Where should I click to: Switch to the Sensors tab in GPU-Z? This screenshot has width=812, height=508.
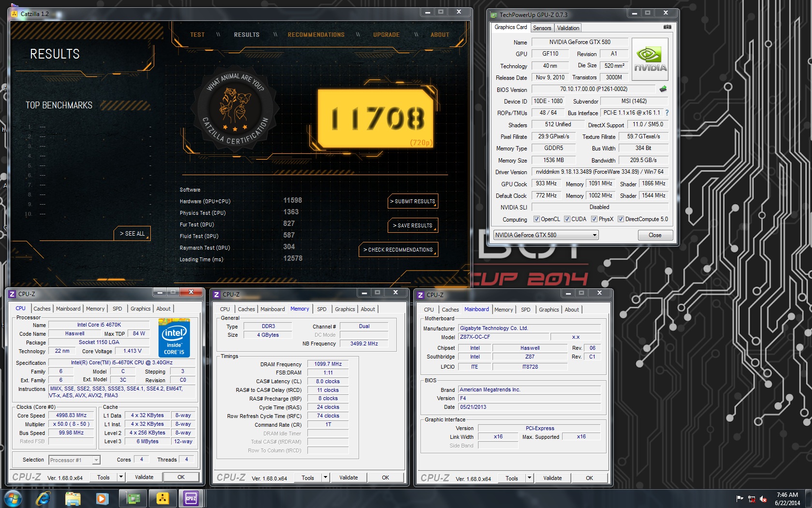tap(542, 28)
